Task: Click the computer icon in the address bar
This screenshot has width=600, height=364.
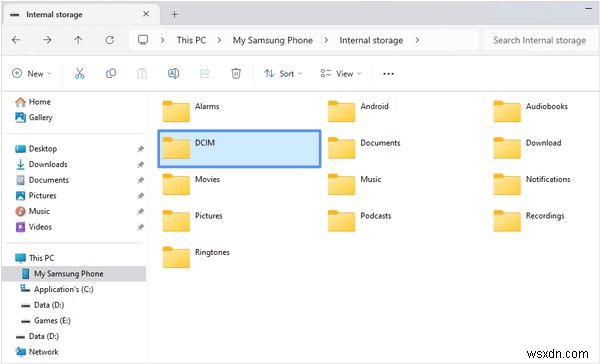Action: [x=143, y=40]
